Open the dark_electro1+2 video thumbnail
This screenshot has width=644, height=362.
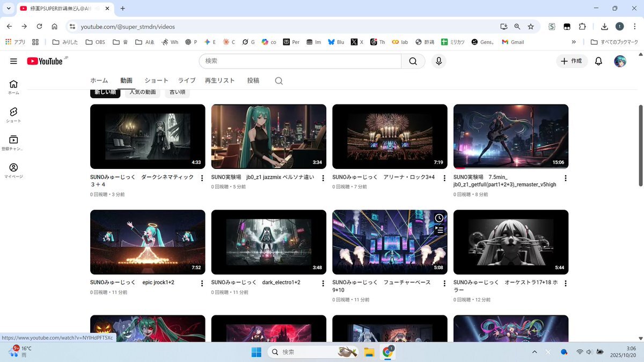tap(268, 242)
